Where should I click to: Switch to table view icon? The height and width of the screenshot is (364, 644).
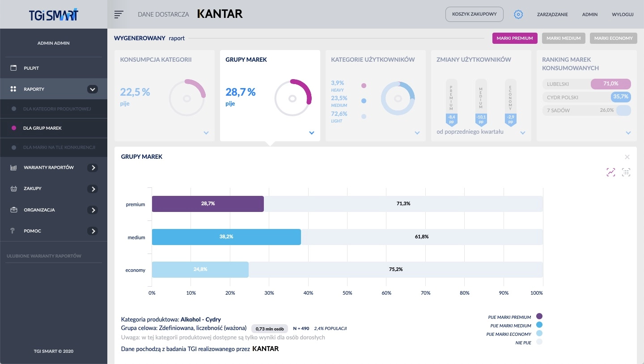[626, 172]
